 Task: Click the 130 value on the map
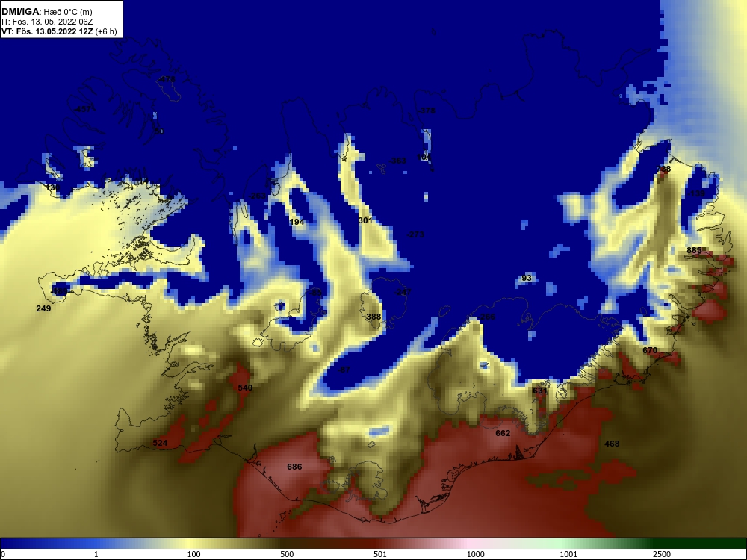[x=52, y=187]
